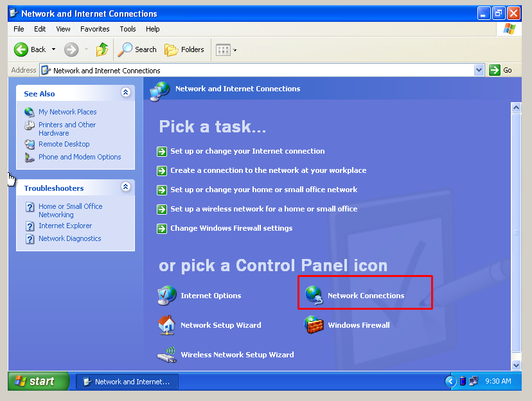Click the Printers and Other Hardware icon
Viewport: 532px width, 401px height.
tap(30, 125)
